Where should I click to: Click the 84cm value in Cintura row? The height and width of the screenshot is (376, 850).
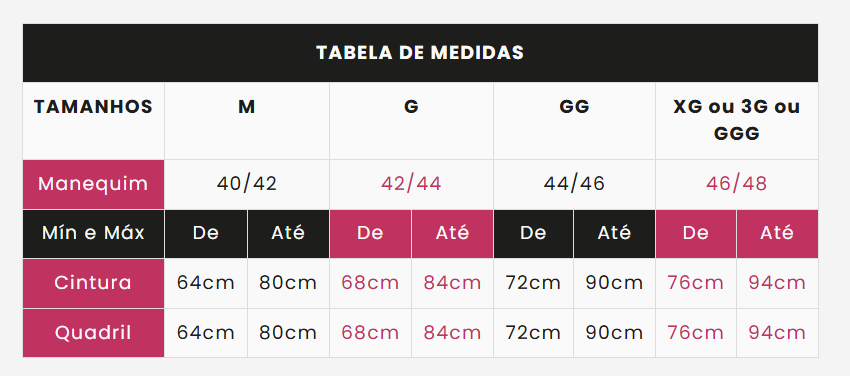pyautogui.click(x=452, y=283)
